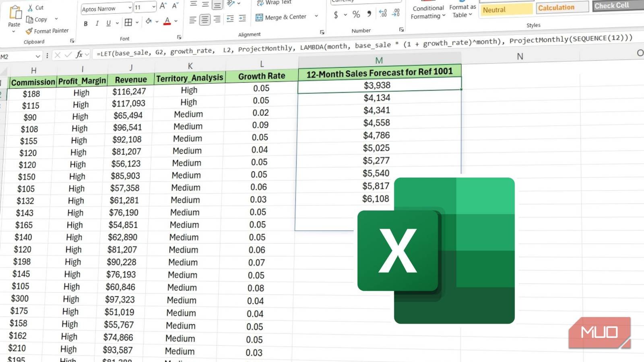This screenshot has width=644, height=362.
Task: Click the Comma Style icon
Action: [369, 14]
